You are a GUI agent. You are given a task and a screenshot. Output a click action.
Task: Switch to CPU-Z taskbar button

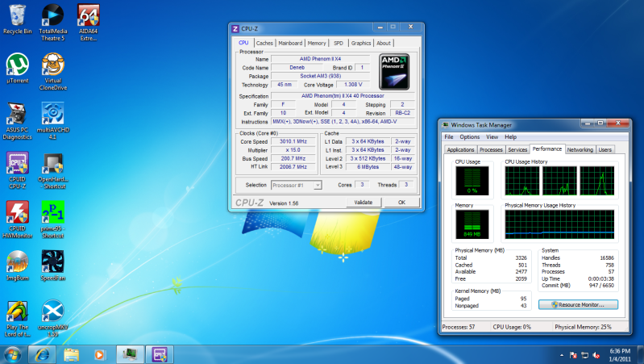[160, 354]
